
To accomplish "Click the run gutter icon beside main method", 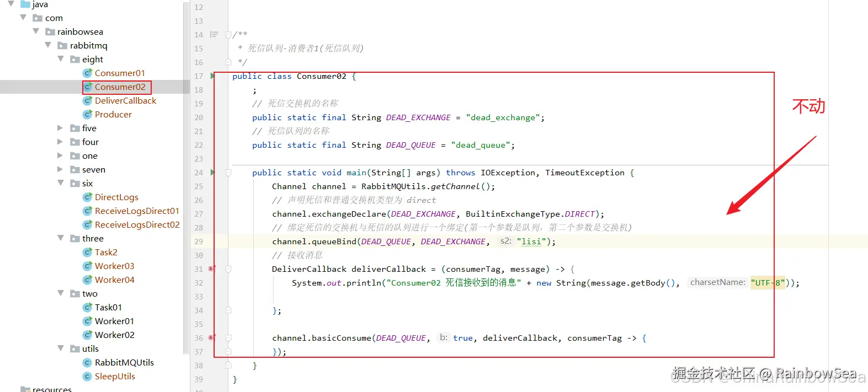I will [x=212, y=173].
